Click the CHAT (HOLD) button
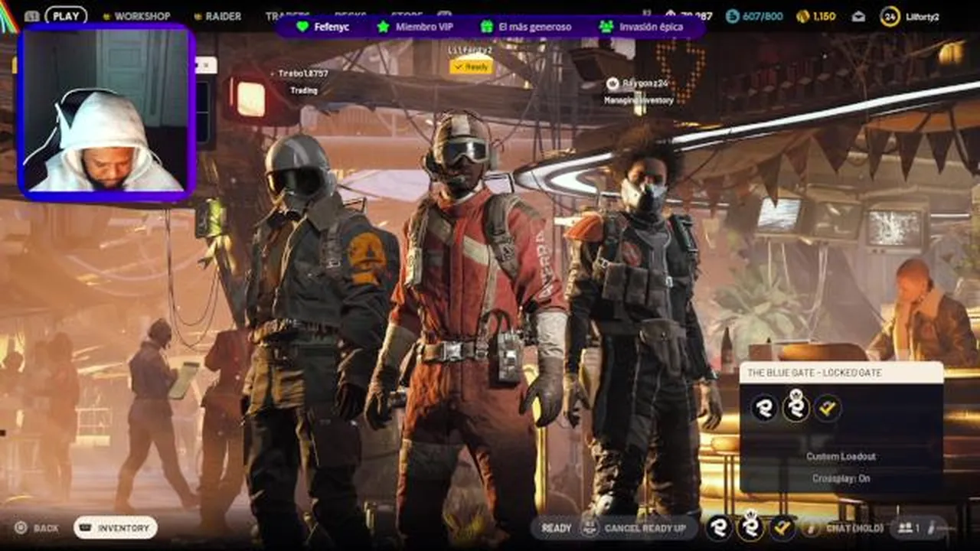The image size is (980, 551). [x=855, y=528]
